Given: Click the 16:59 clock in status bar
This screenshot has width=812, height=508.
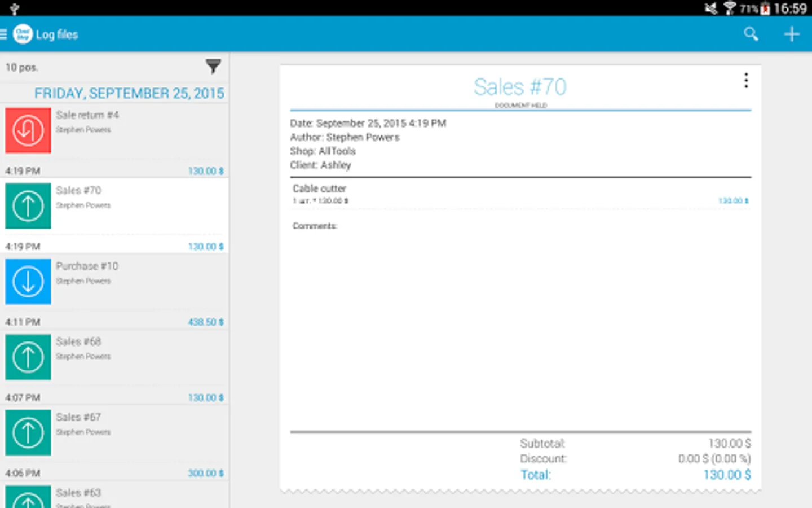Looking at the screenshot, I should [x=790, y=8].
